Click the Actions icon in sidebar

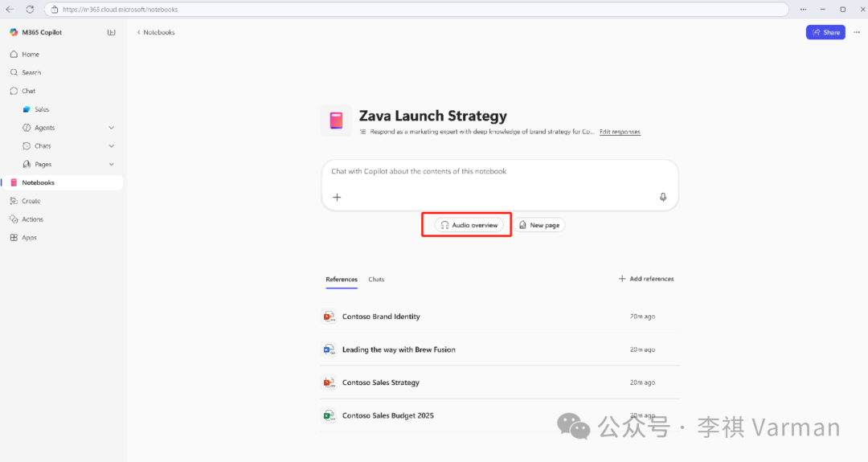(14, 219)
